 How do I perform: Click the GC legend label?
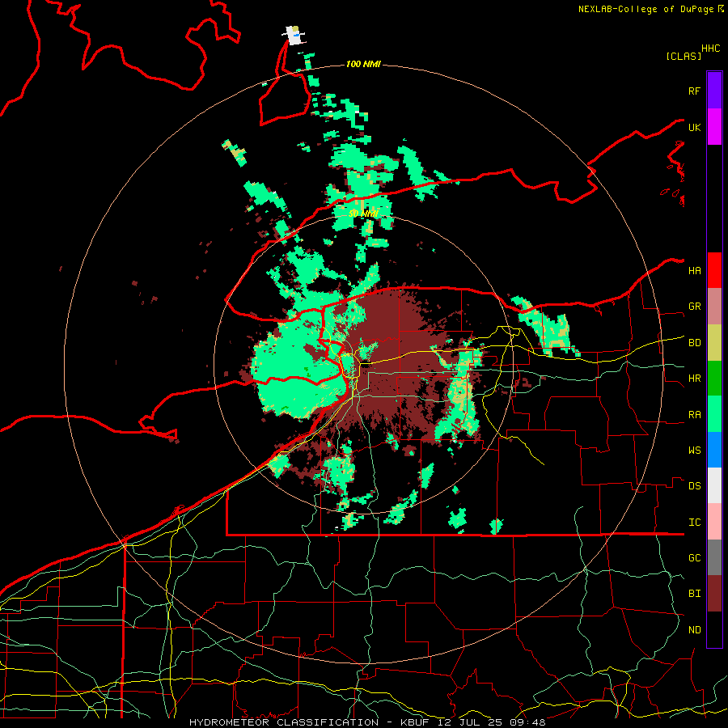click(x=694, y=558)
